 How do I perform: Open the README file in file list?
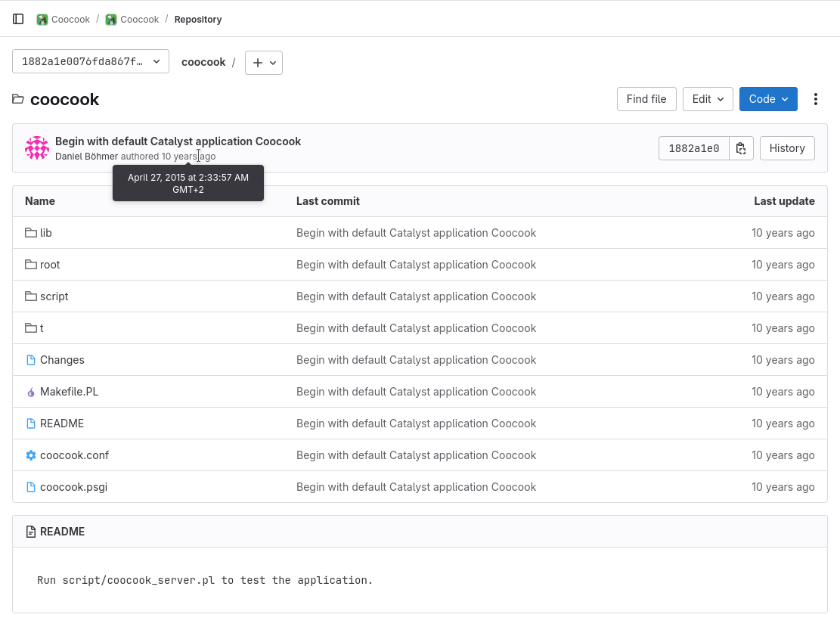click(61, 424)
